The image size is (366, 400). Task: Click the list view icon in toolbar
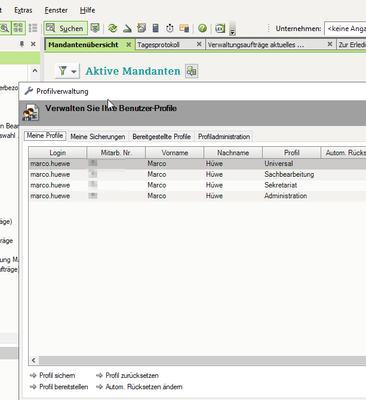coord(33,28)
